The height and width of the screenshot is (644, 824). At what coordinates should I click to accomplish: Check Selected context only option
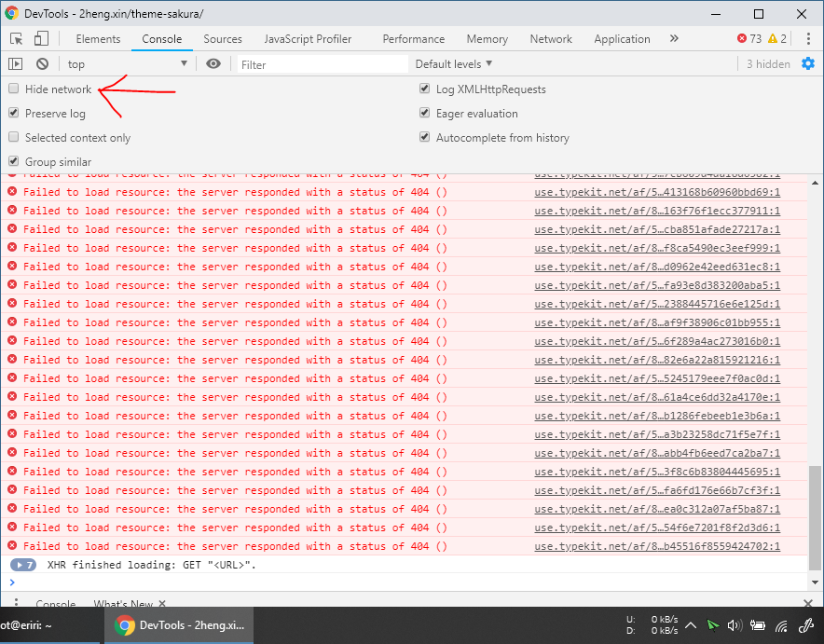(14, 137)
